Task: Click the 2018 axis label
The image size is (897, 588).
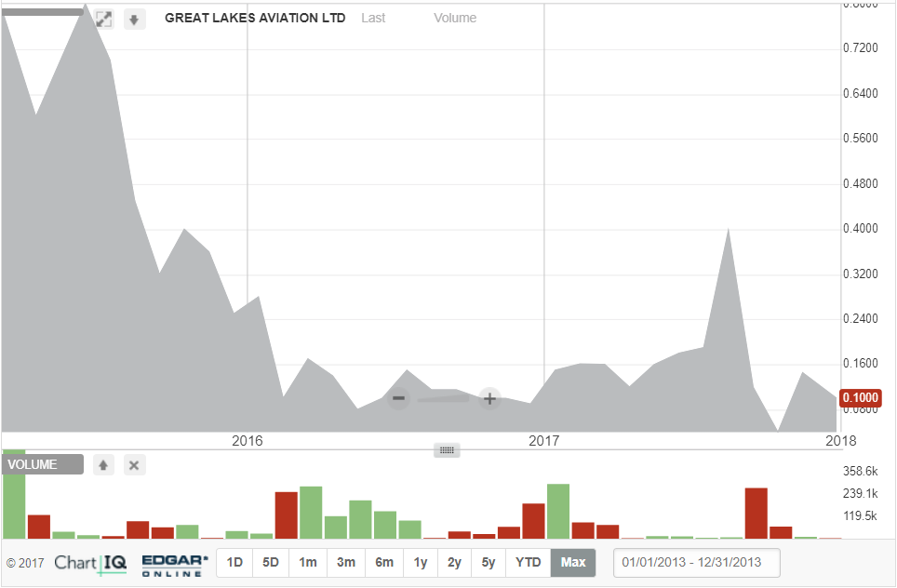Action: (x=841, y=441)
